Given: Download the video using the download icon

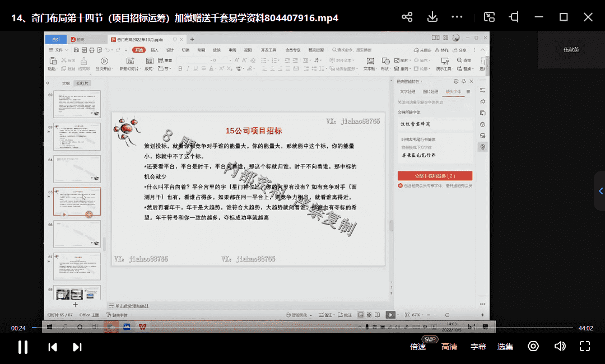Looking at the screenshot, I should coord(432,17).
